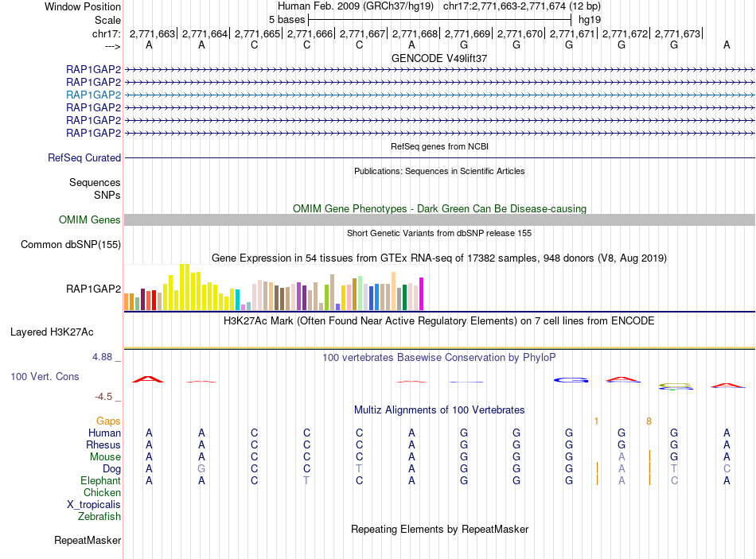The image size is (756, 559).
Task: Click the blue G PhyloP logo
Action: pyautogui.click(x=571, y=380)
